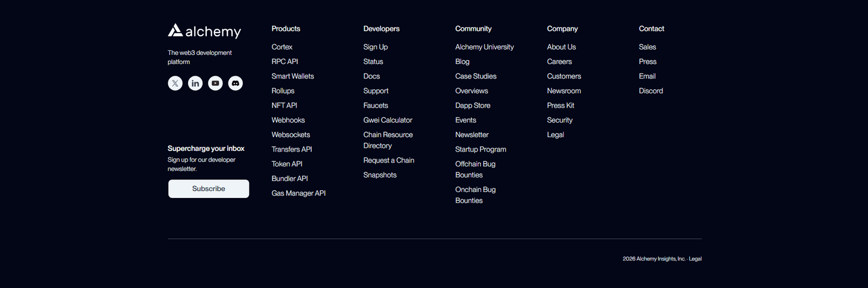Image resolution: width=868 pixels, height=288 pixels.
Task: Open About Us page
Action: tap(561, 47)
